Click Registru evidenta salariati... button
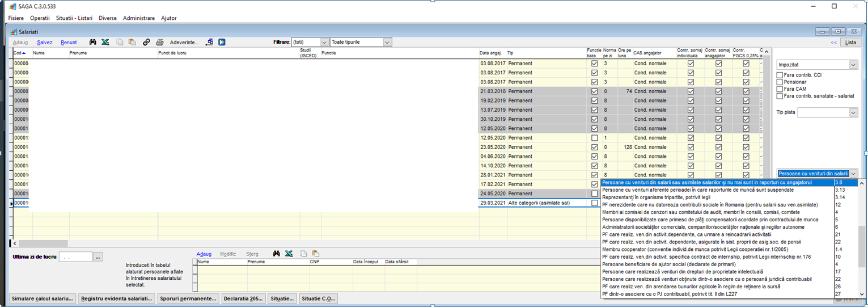 tap(117, 298)
